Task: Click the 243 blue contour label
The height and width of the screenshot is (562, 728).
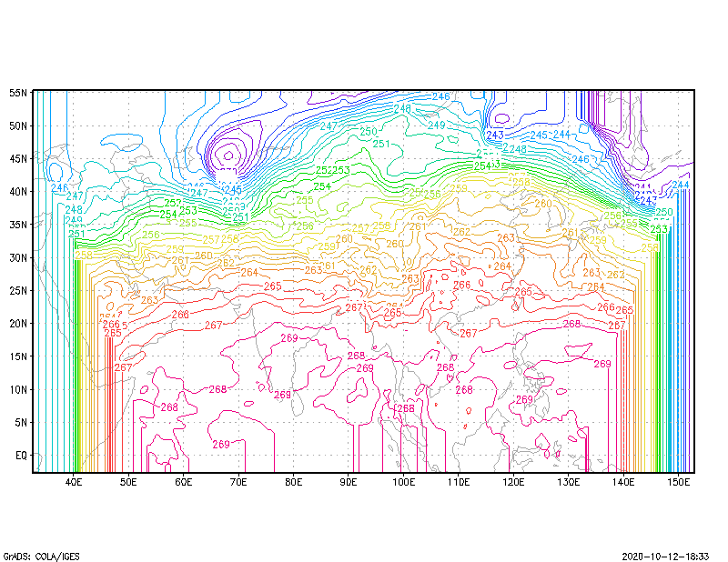Action: point(495,135)
